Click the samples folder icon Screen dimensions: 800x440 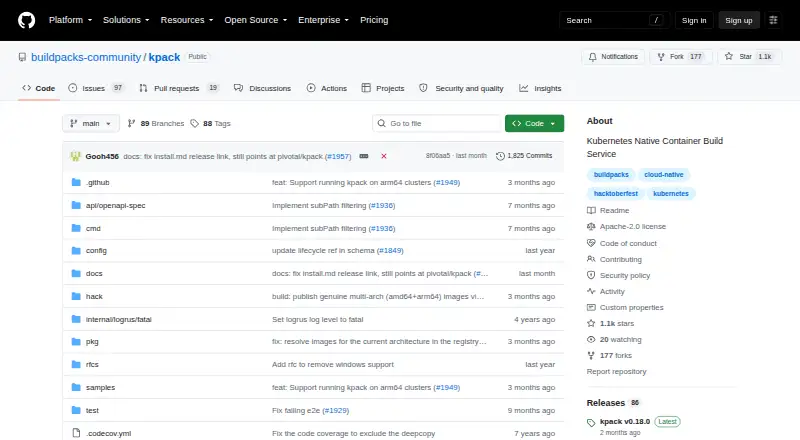[x=76, y=387]
